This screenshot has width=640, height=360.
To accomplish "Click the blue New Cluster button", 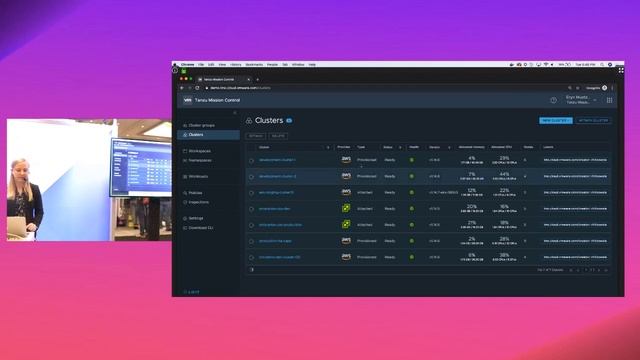I will pyautogui.click(x=556, y=120).
